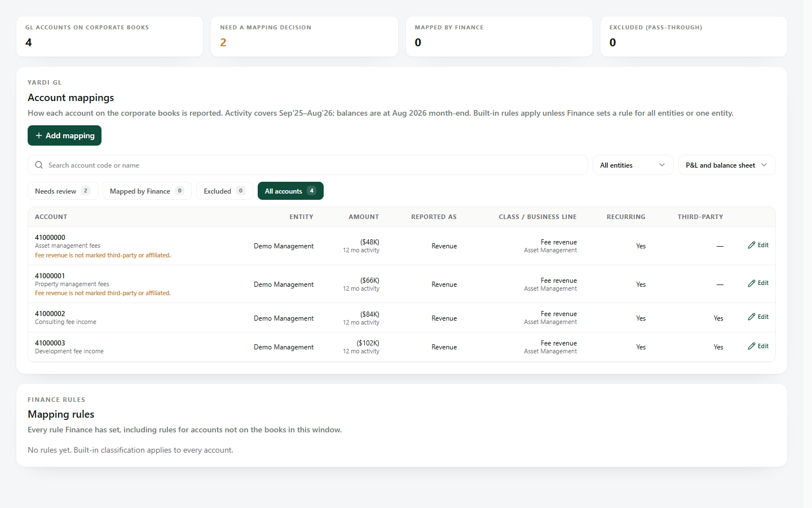Open P&L and balance sheet dropdown
This screenshot has height=508, width=812.
[x=727, y=165]
